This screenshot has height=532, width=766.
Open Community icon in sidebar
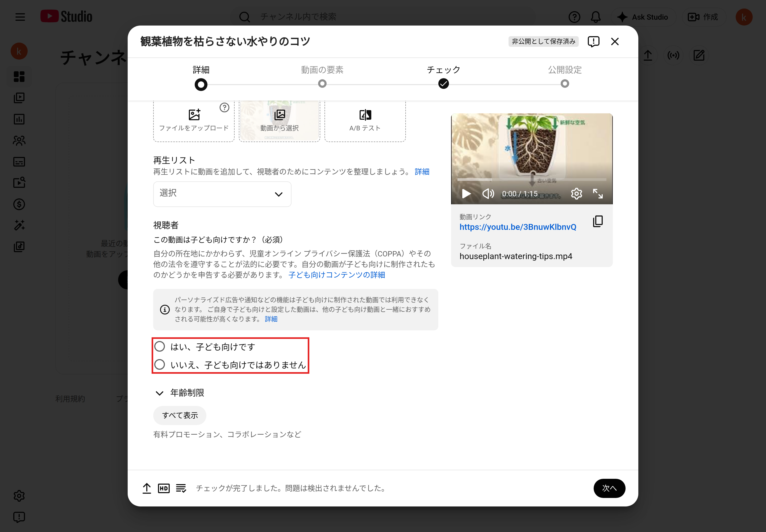[x=19, y=140]
